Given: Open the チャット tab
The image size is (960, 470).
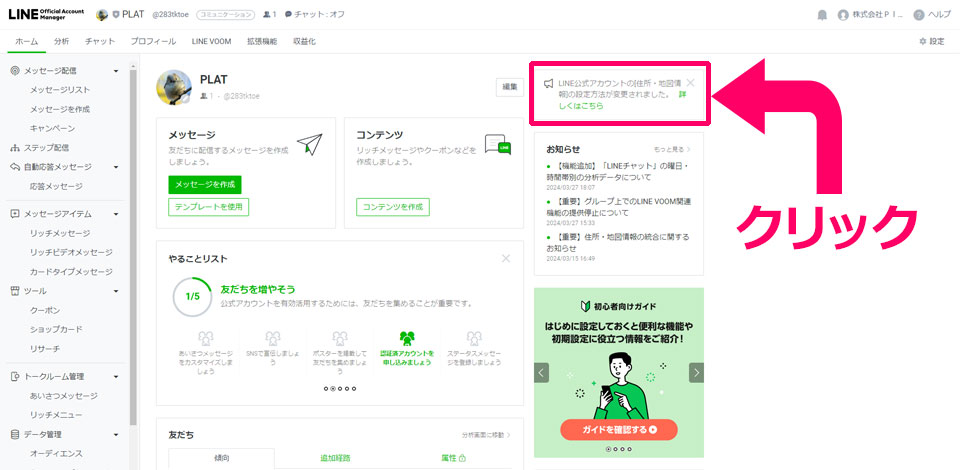Looking at the screenshot, I should pyautogui.click(x=100, y=42).
